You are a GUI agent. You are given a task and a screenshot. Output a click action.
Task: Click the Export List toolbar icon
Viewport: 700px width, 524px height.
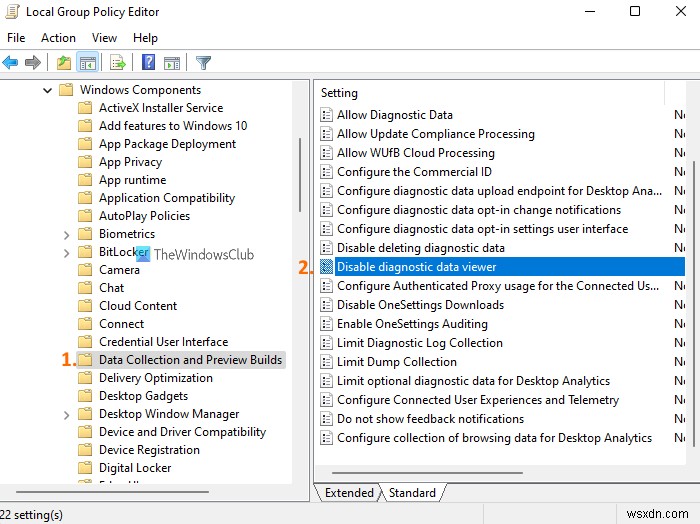tap(118, 62)
